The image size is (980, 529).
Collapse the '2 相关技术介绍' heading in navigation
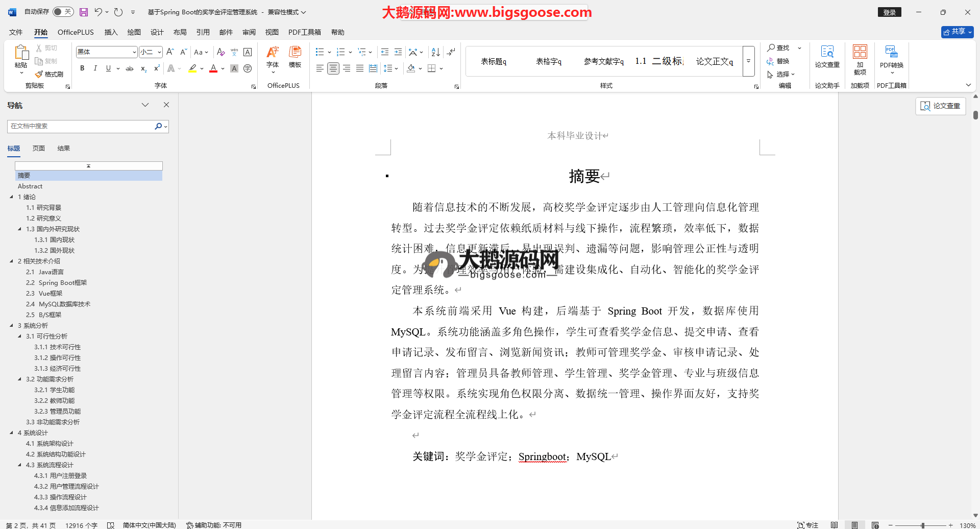[12, 261]
